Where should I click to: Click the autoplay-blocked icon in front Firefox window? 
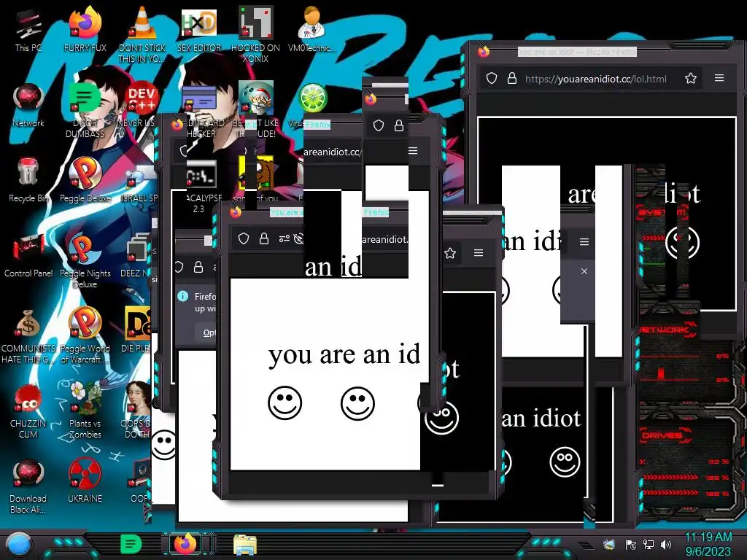(298, 238)
